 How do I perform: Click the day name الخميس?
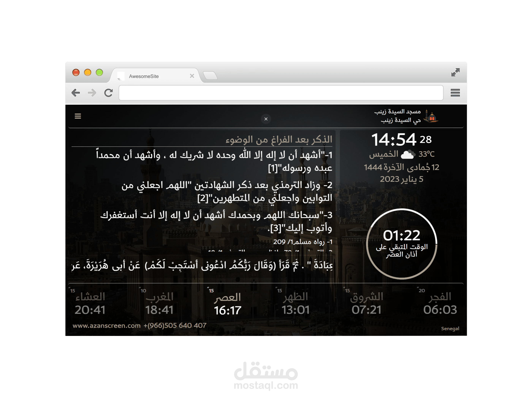384,154
